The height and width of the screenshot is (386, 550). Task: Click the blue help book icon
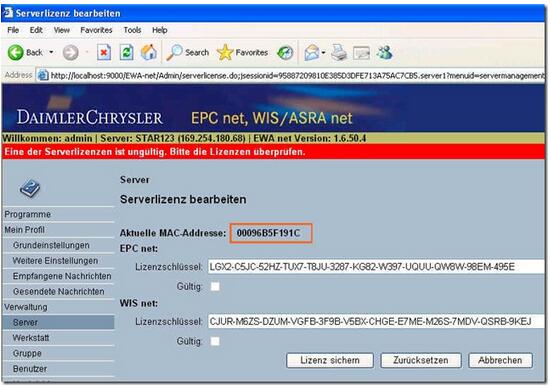[30, 188]
